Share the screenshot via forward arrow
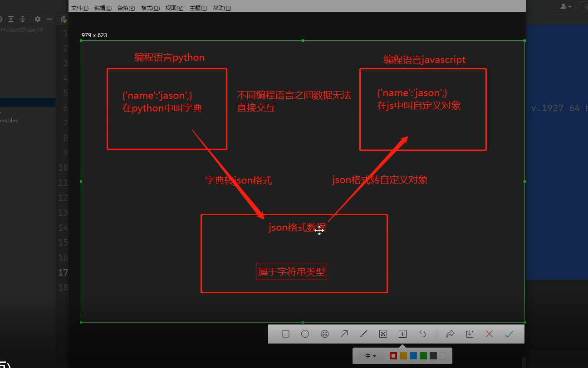The image size is (588, 368). coord(450,334)
